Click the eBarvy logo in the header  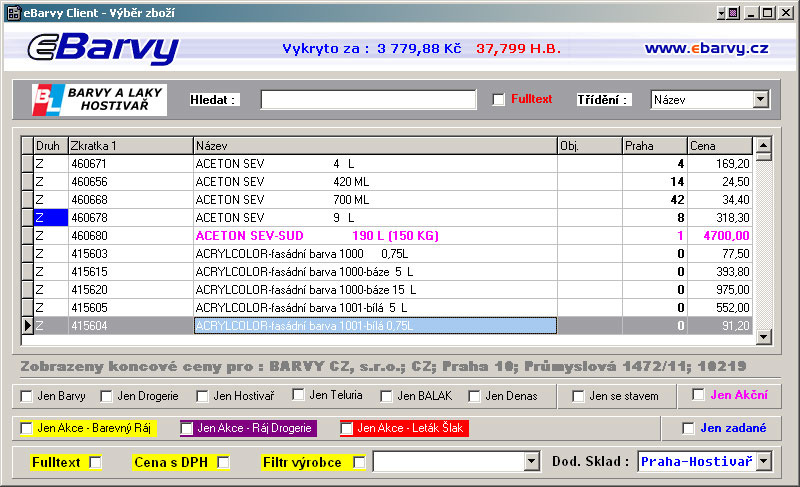coord(102,48)
